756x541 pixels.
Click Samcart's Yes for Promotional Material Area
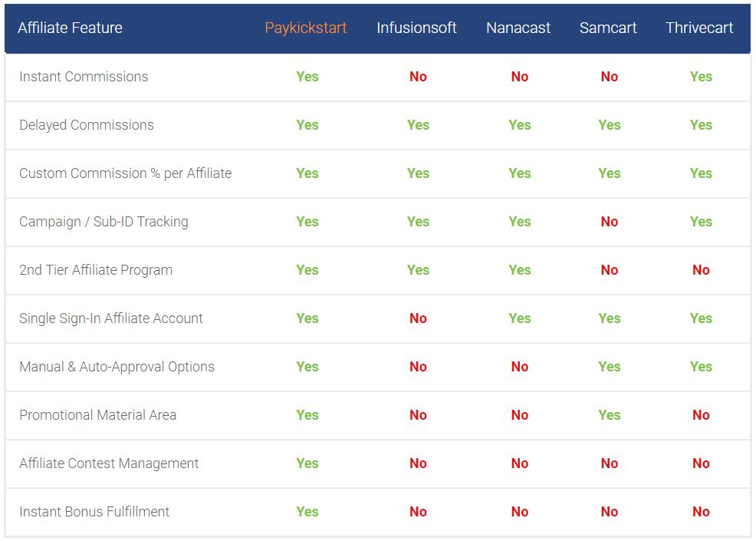[610, 415]
